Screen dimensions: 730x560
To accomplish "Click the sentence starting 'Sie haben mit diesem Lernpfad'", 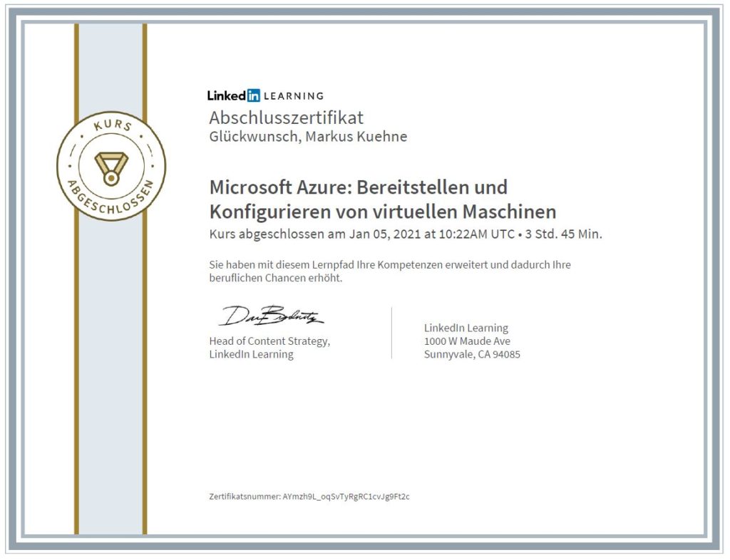I will [390, 264].
